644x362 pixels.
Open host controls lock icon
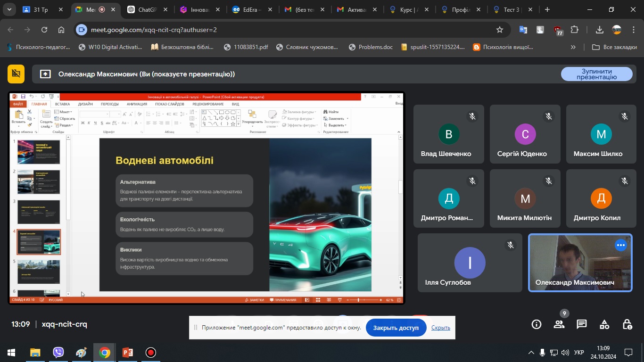point(627,324)
